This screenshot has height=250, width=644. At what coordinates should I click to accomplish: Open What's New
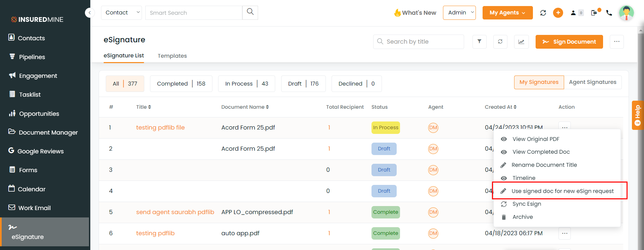(x=415, y=13)
